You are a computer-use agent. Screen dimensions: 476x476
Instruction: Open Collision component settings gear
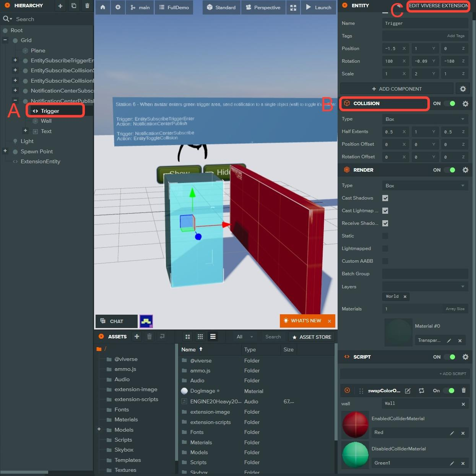pos(465,104)
